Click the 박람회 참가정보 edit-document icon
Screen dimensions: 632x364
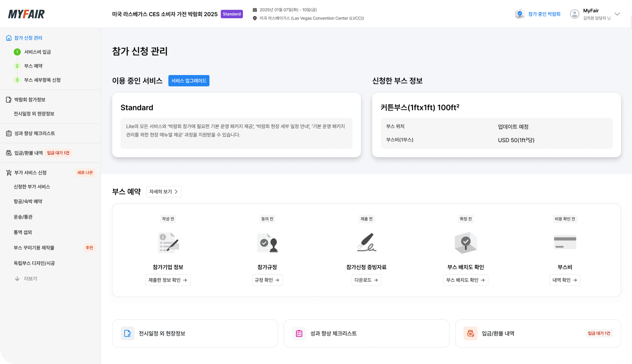(x=9, y=100)
